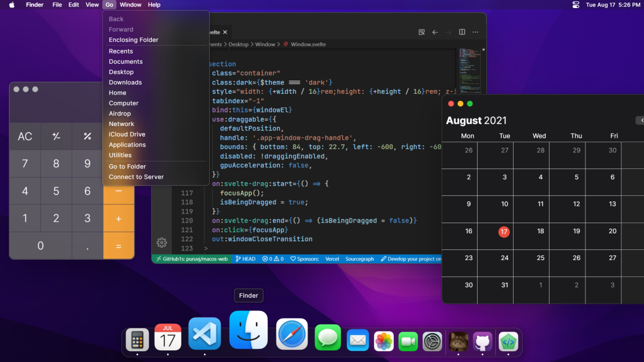The image size is (644, 362).
Task: Open the Split Editor icon in VS Code toolbar
Action: pos(462,32)
